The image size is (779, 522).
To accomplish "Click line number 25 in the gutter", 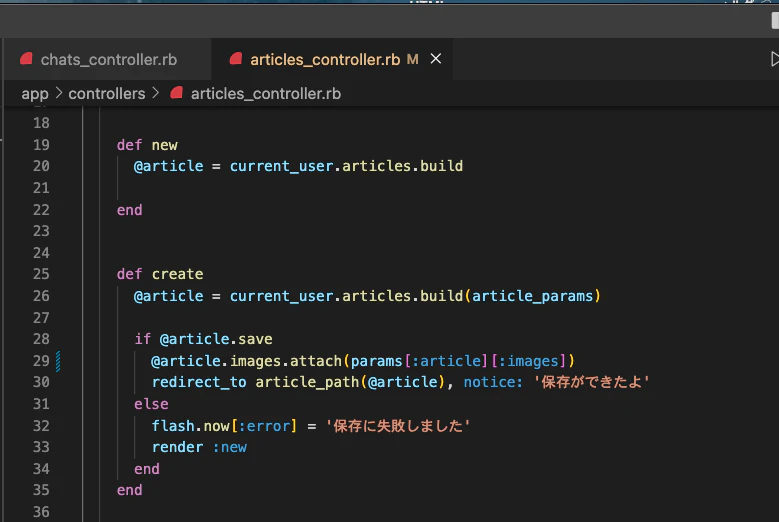I will point(41,274).
